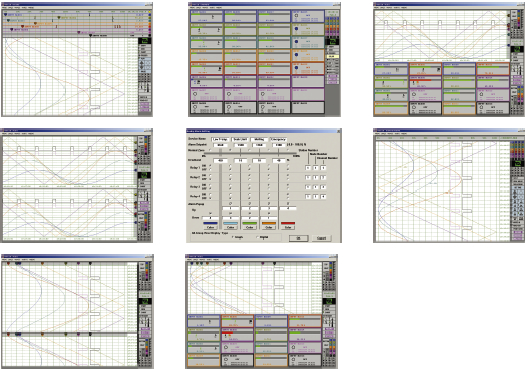Select the Relay 1 ON radio button in first column
Viewport: 525px width, 370px height.
click(211, 166)
